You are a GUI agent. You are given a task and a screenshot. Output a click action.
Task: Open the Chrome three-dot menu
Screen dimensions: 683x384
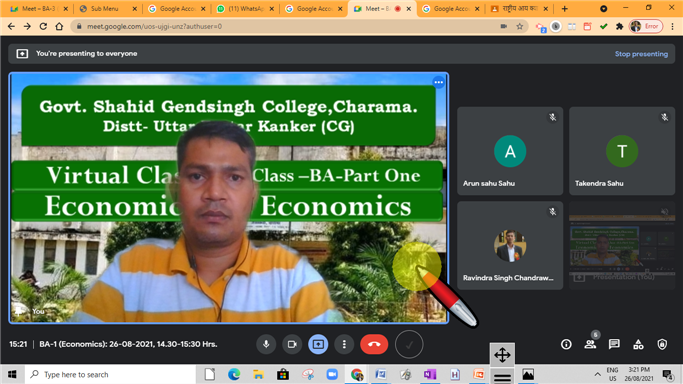tap(673, 27)
